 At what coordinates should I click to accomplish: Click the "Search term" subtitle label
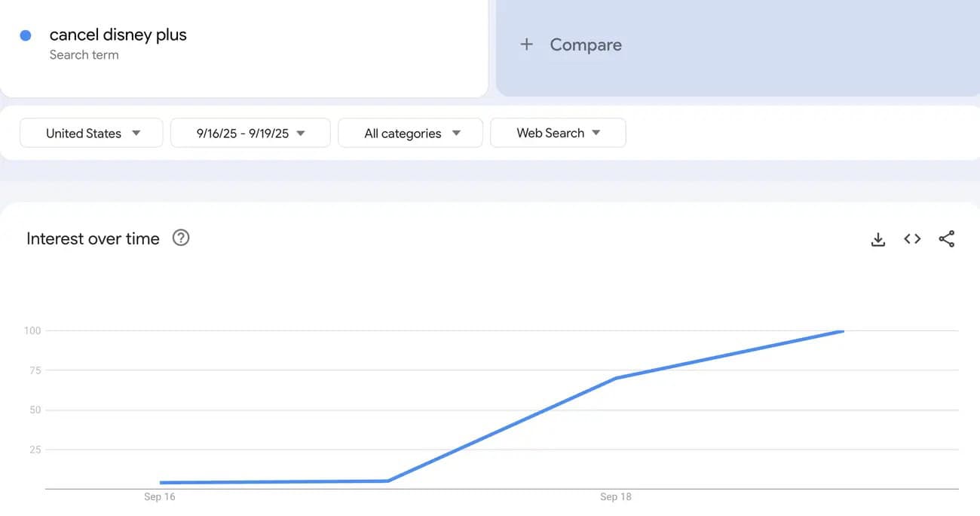pyautogui.click(x=84, y=55)
